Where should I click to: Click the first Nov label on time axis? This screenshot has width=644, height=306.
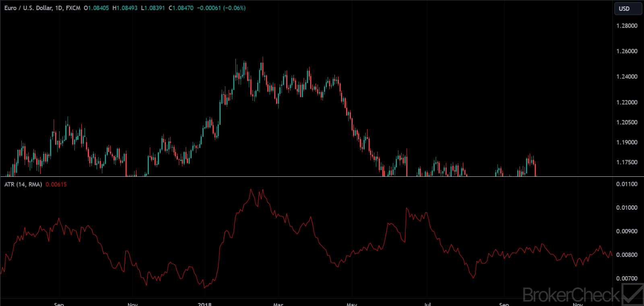click(x=132, y=304)
